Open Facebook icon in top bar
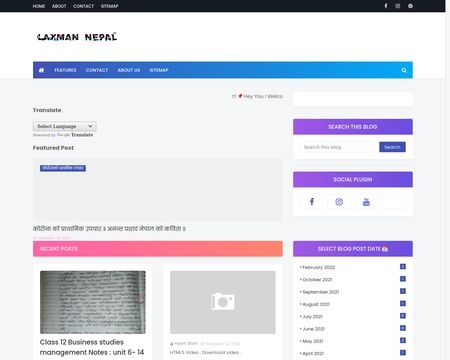The width and height of the screenshot is (450, 360). 386,6
